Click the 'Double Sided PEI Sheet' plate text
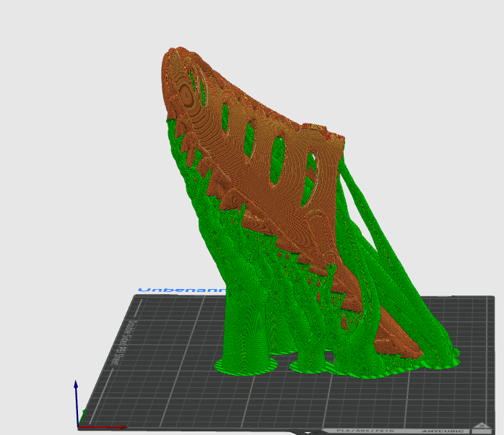 pyautogui.click(x=123, y=343)
